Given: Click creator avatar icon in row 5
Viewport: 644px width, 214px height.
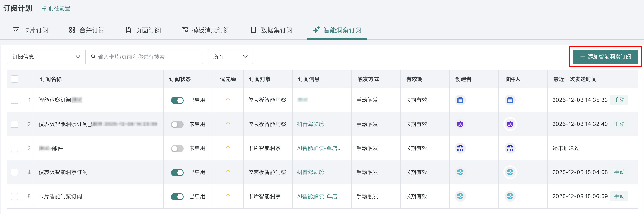Looking at the screenshot, I should click(x=460, y=197).
